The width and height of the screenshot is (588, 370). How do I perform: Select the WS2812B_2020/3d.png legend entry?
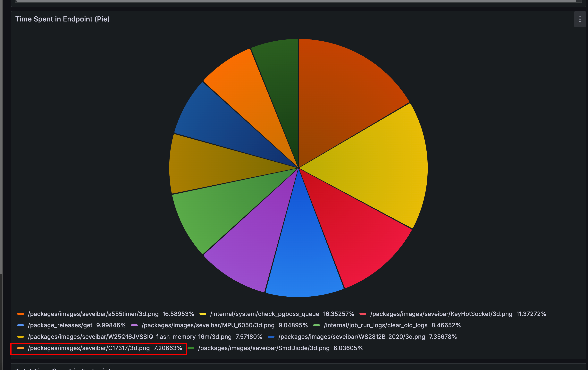tap(351, 337)
